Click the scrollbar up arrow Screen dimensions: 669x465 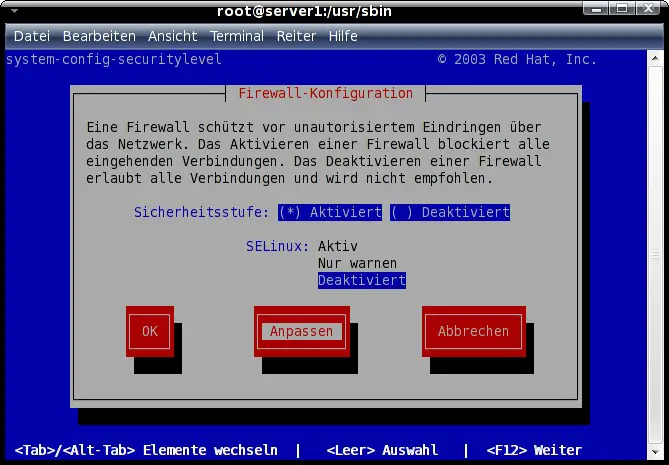pos(655,58)
